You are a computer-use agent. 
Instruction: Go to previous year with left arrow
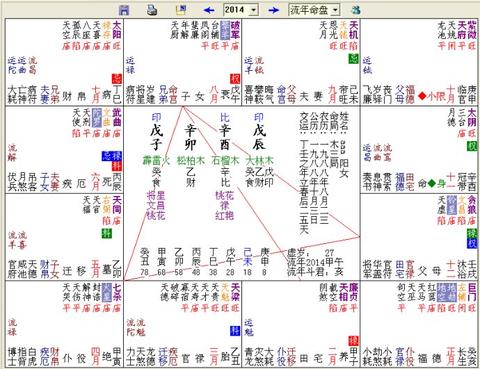(x=209, y=10)
